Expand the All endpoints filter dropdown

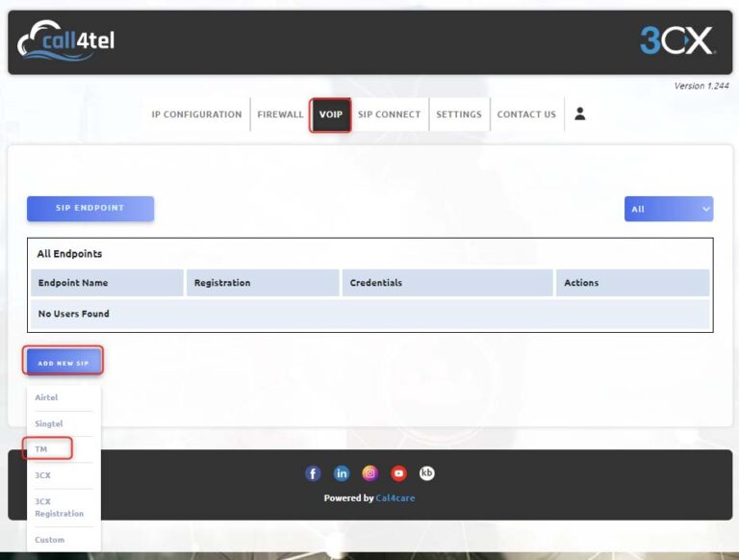[x=669, y=209]
